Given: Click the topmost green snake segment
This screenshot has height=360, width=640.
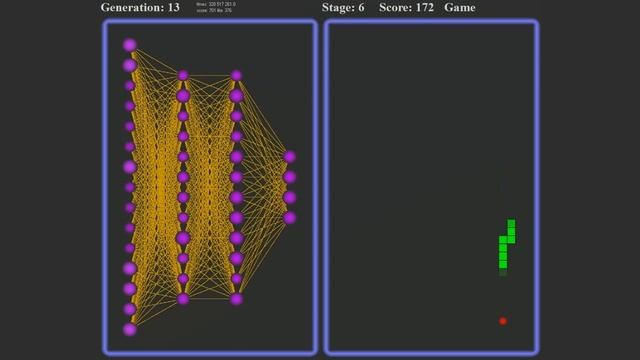Looking at the screenshot, I should click(511, 223).
